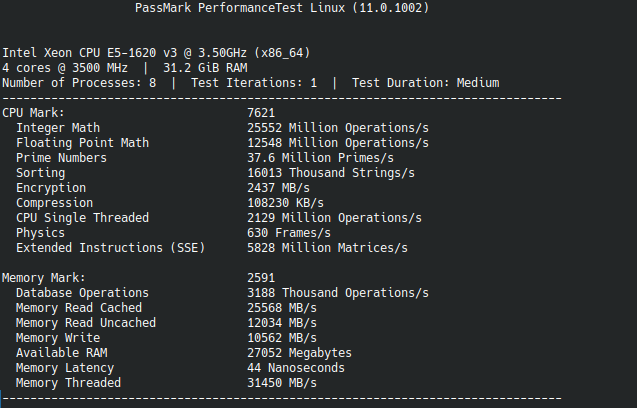Image resolution: width=637 pixels, height=408 pixels.
Task: Click the '10562 MB/s' value
Action: tap(282, 339)
